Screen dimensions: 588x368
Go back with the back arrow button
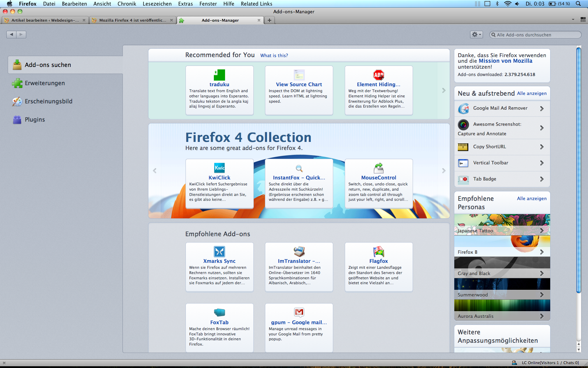point(11,34)
